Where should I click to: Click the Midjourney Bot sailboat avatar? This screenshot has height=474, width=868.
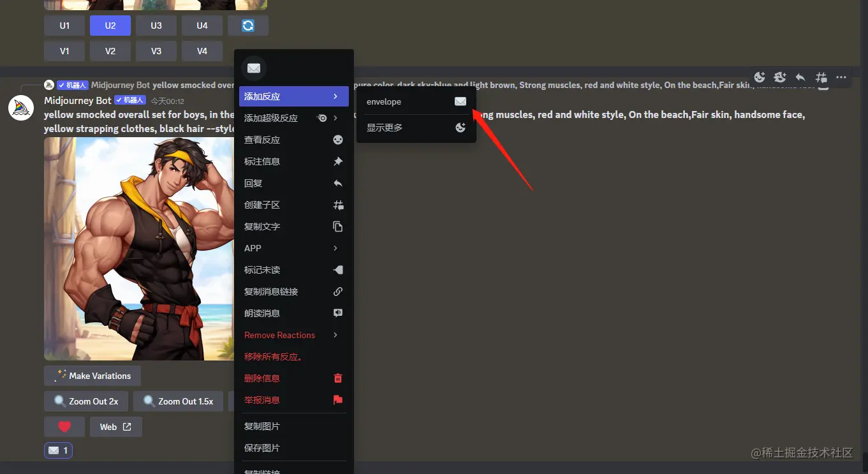pyautogui.click(x=20, y=107)
